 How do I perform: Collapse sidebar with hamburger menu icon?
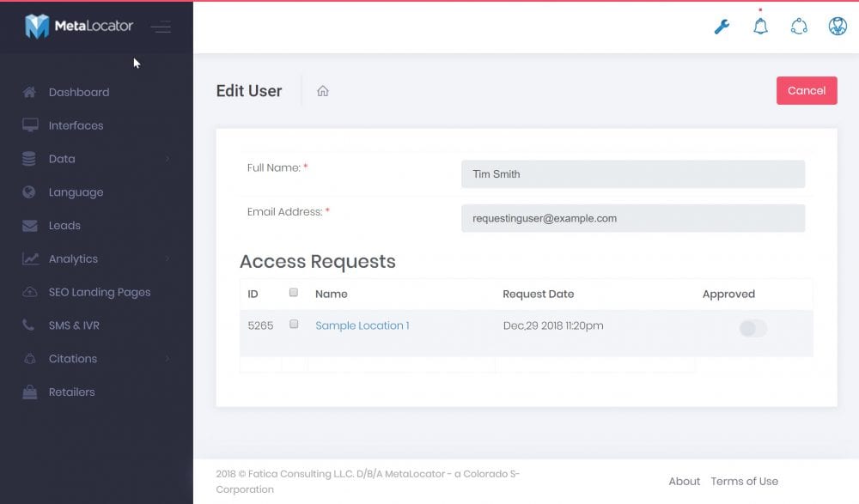pyautogui.click(x=161, y=27)
